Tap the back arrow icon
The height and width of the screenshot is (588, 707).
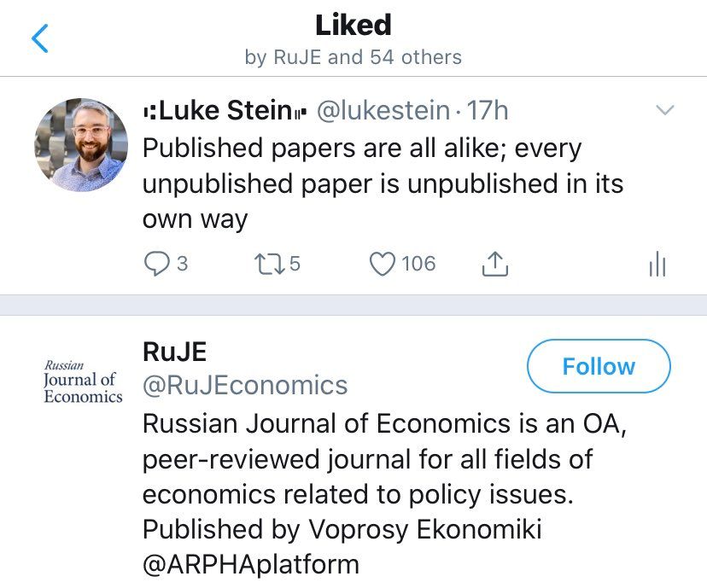40,39
